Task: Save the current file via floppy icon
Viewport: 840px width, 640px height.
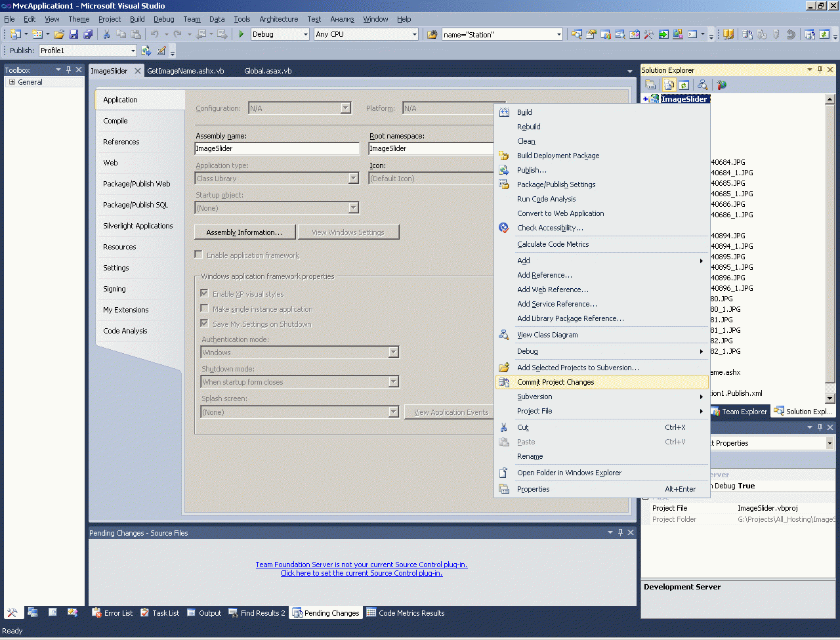Action: [73, 34]
